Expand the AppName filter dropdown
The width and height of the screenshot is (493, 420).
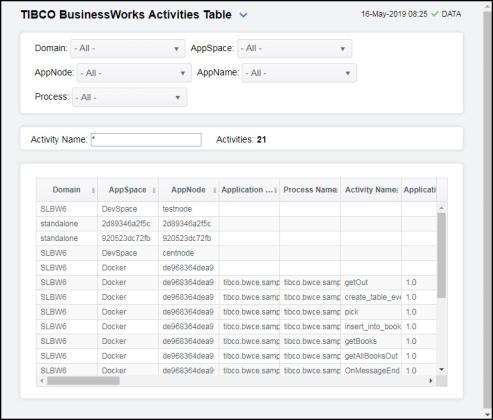point(299,73)
